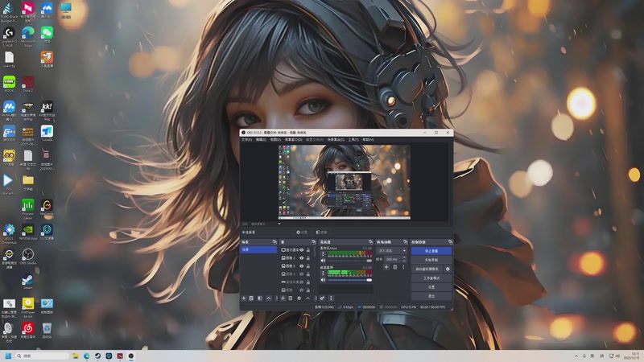The image size is (644, 362).
Task: Move source up with Sources panel up arrow
Action: click(x=308, y=298)
